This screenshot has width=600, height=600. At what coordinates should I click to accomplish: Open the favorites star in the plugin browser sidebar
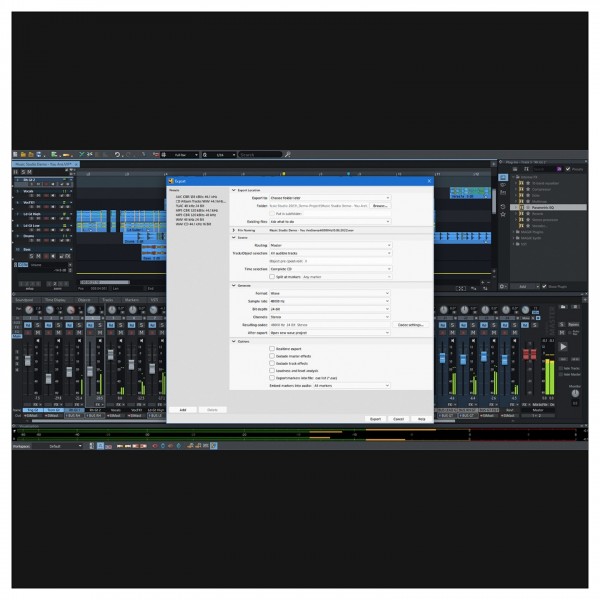point(503,214)
